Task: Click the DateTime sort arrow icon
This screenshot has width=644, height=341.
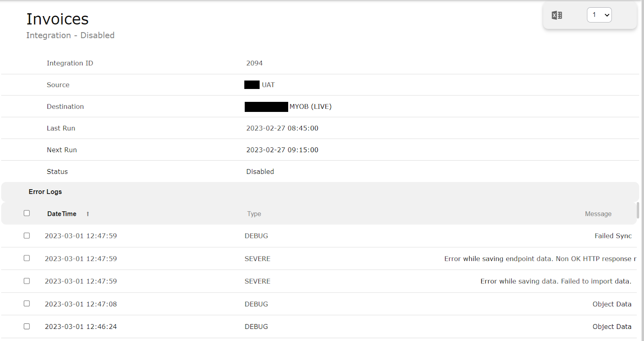Action: (x=88, y=214)
